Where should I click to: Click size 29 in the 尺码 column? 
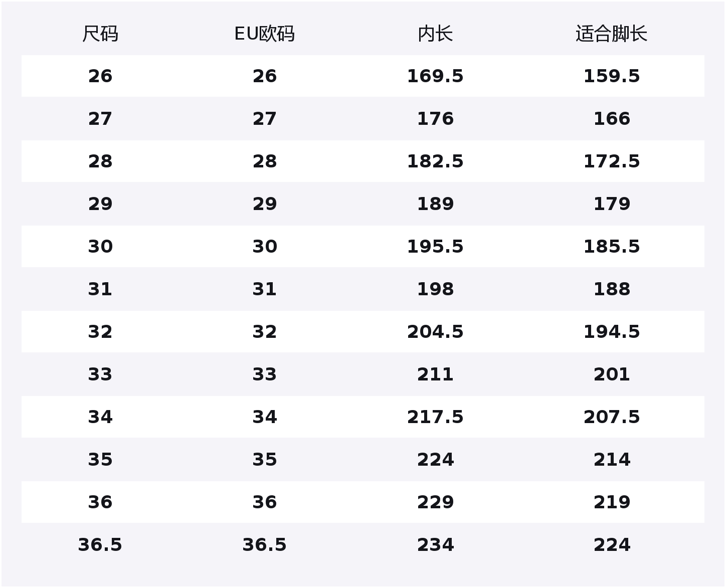point(100,204)
